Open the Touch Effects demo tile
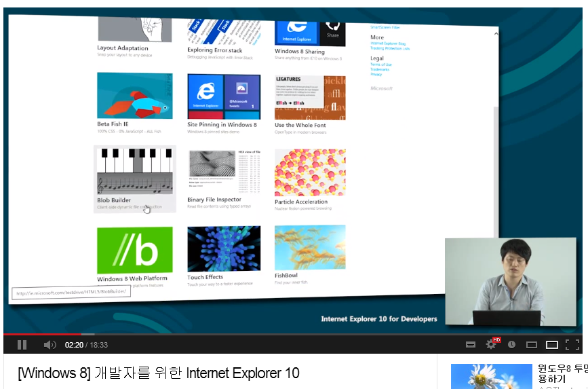This screenshot has width=588, height=389. 224,256
